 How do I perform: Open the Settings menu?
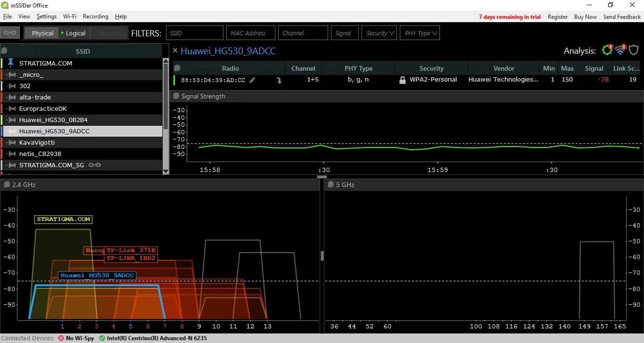click(47, 16)
